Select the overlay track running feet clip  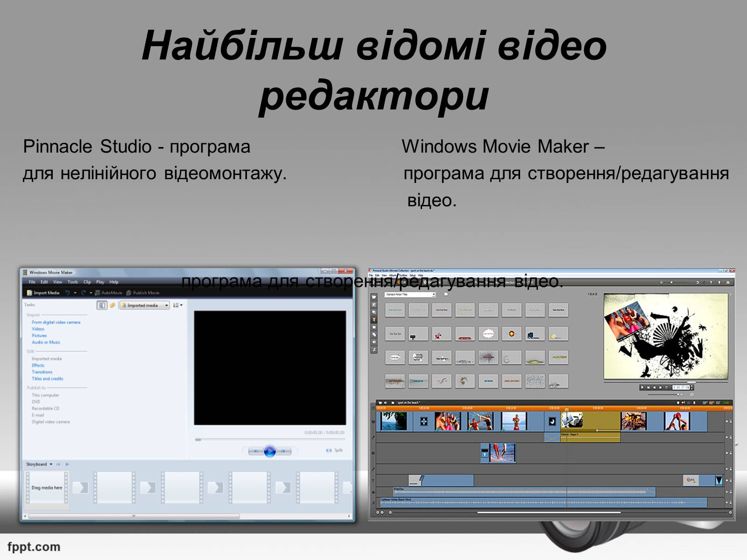(502, 453)
